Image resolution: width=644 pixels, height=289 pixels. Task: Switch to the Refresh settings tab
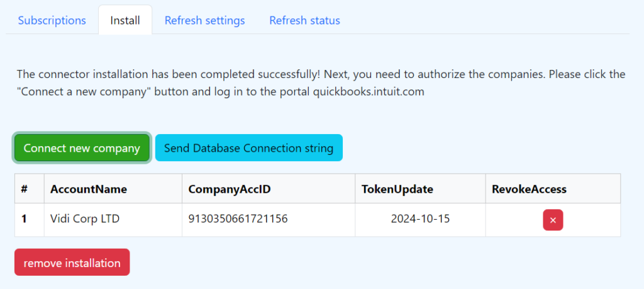point(204,20)
